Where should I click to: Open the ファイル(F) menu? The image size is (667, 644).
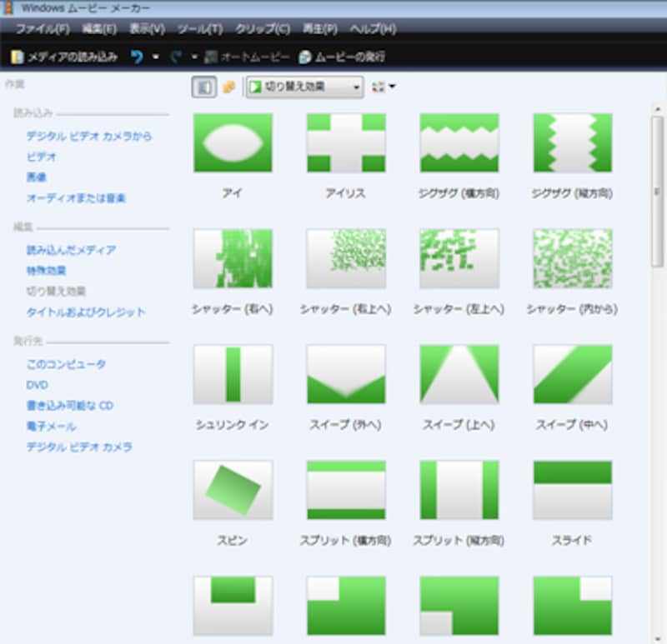point(42,29)
